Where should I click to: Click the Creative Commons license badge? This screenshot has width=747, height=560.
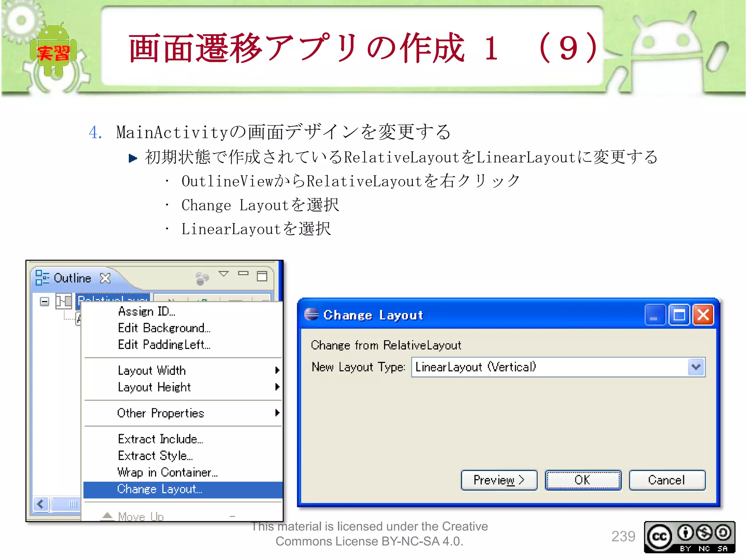[x=689, y=537]
